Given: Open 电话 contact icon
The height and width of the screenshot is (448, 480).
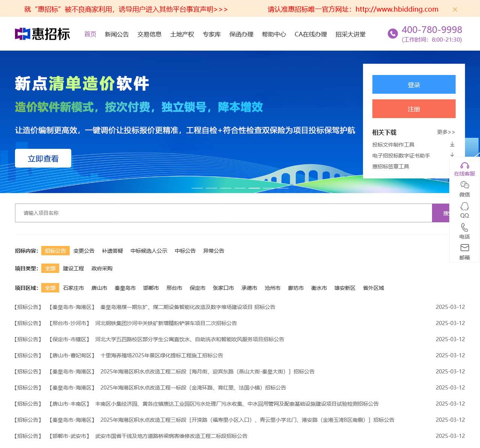Looking at the screenshot, I should point(465,227).
